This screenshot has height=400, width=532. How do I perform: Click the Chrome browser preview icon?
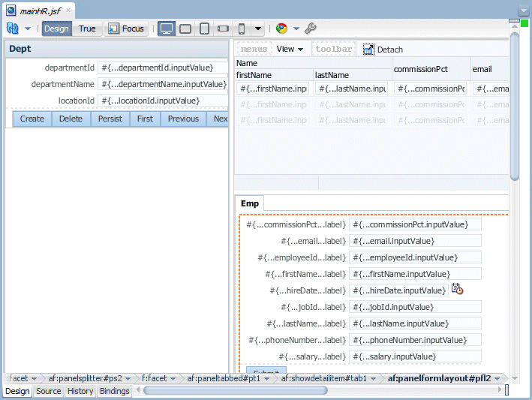click(281, 29)
